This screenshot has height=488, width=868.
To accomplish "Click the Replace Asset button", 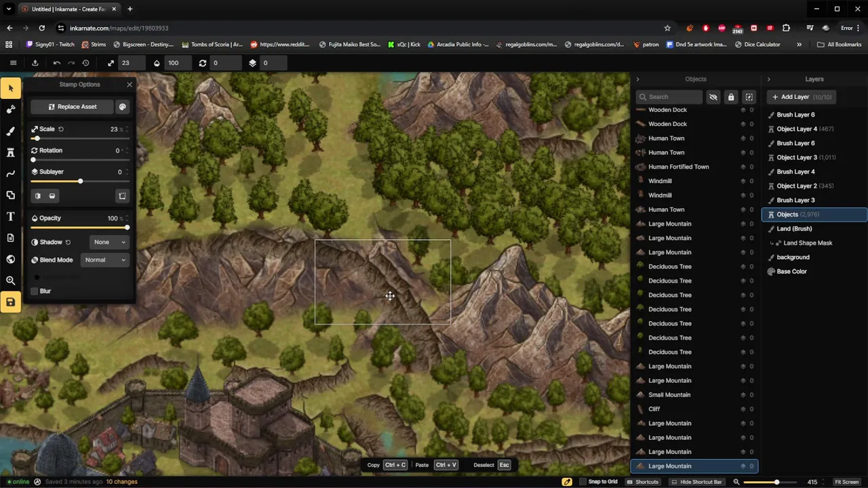I will pos(73,106).
